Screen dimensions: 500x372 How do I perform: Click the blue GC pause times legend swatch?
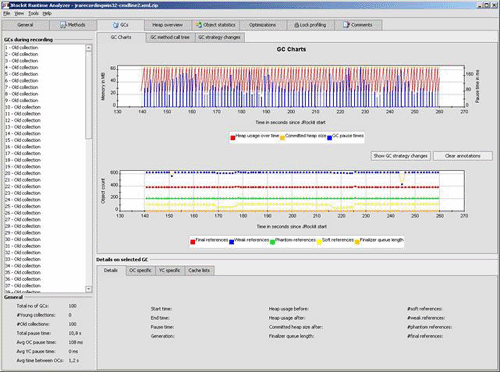(x=330, y=138)
